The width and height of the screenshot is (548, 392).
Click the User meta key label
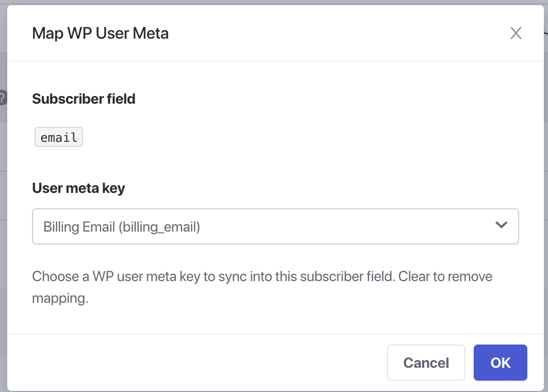pos(78,188)
